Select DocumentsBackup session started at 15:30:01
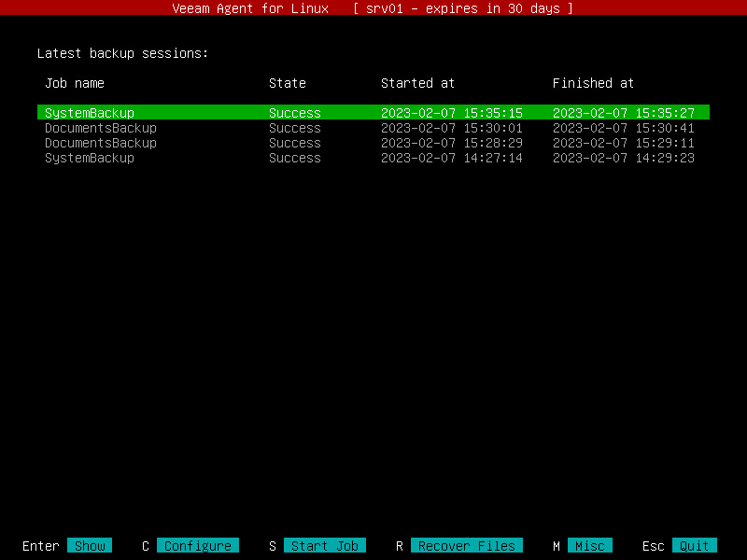Viewport: 747px width, 560px height. pos(373,128)
